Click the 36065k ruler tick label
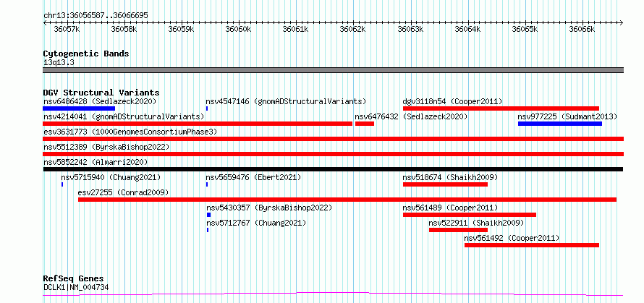 (525, 30)
